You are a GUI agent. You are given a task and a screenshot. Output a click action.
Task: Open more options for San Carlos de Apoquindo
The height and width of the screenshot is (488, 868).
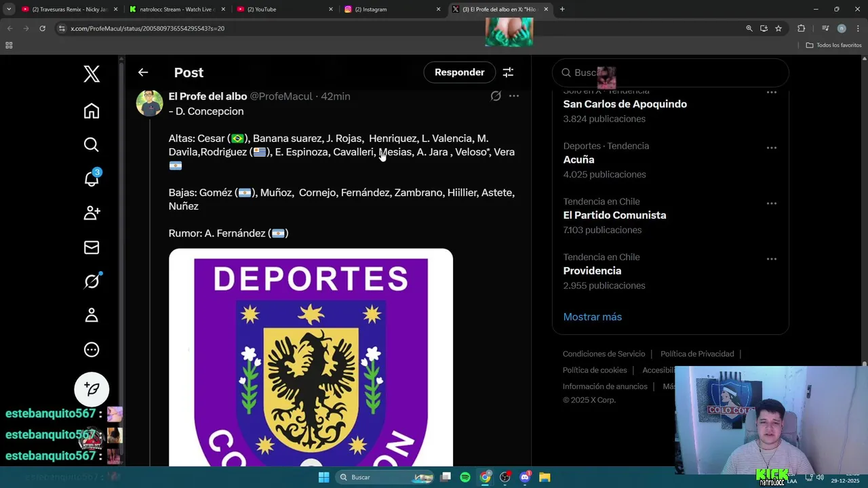772,92
